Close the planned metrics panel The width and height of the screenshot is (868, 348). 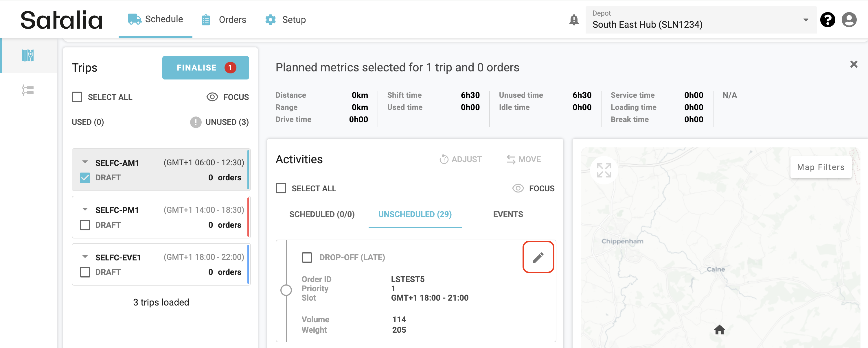[x=853, y=64]
